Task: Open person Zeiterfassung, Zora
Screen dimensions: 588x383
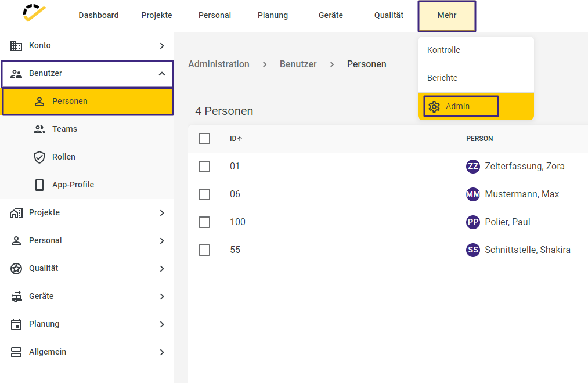Action: pyautogui.click(x=525, y=167)
